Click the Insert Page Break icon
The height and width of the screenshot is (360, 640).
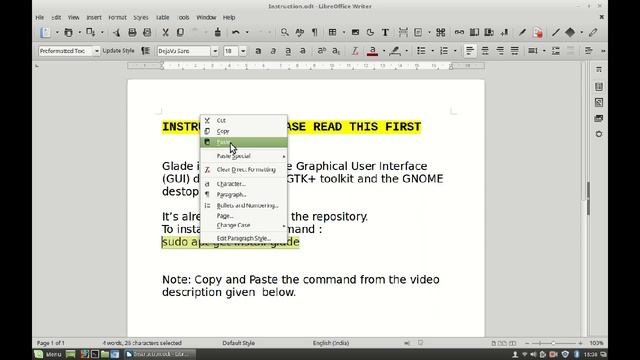[403, 32]
